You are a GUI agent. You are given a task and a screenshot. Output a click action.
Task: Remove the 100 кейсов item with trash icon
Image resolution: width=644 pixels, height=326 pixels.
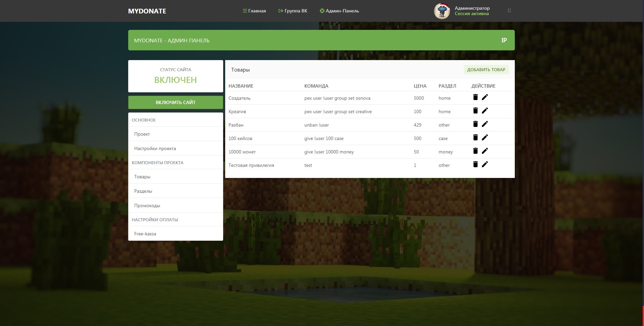click(475, 137)
